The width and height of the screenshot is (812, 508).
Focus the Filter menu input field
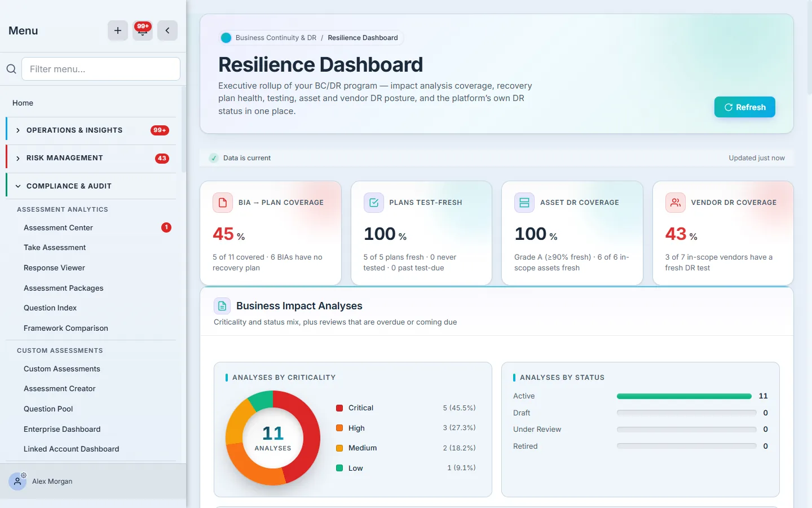pyautogui.click(x=101, y=69)
